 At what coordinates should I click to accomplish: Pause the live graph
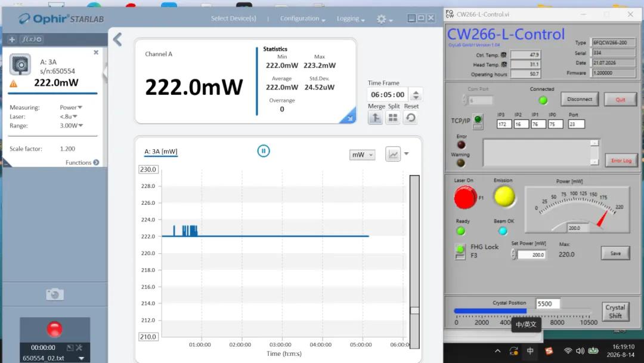click(264, 151)
